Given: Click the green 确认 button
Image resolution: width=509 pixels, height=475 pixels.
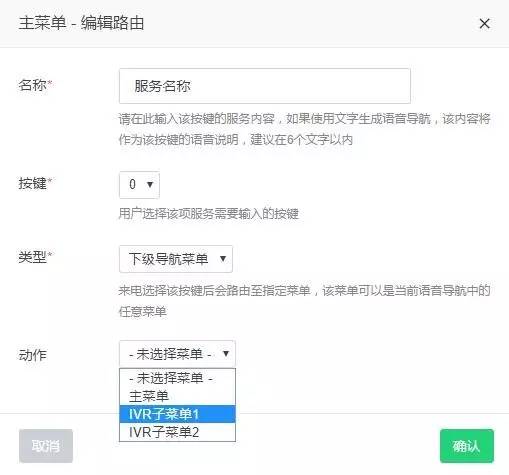Looking at the screenshot, I should coord(467,446).
